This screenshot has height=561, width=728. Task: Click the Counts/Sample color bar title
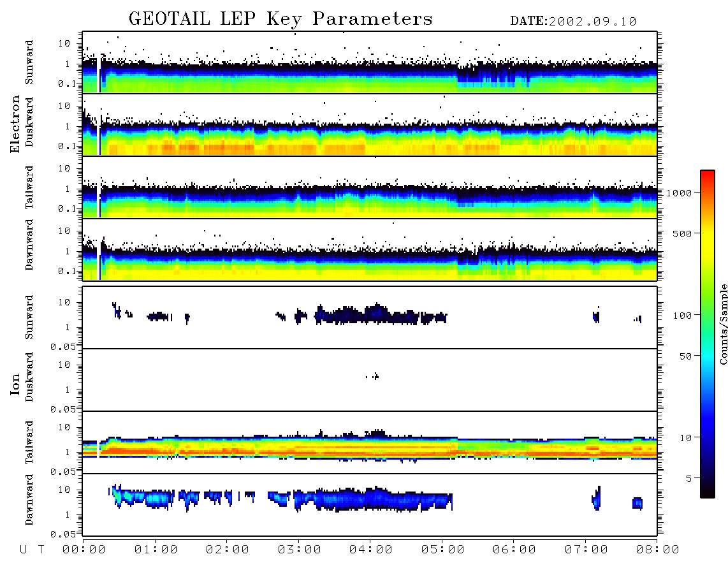point(723,324)
